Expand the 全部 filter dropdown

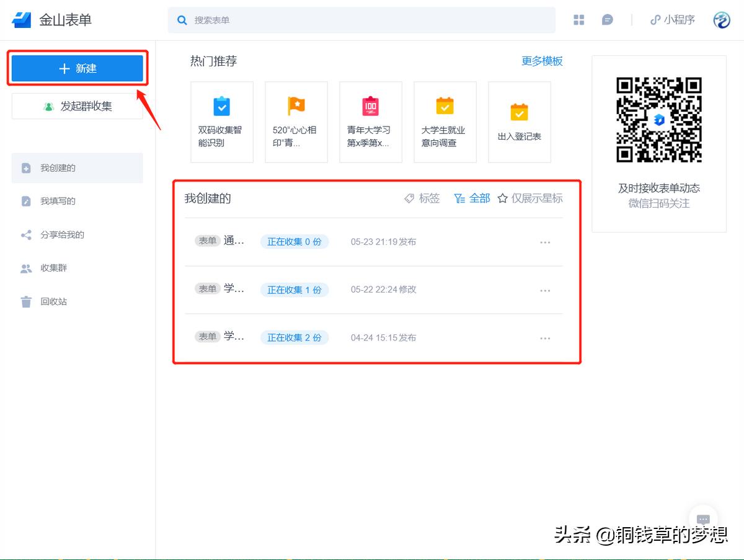point(472,198)
